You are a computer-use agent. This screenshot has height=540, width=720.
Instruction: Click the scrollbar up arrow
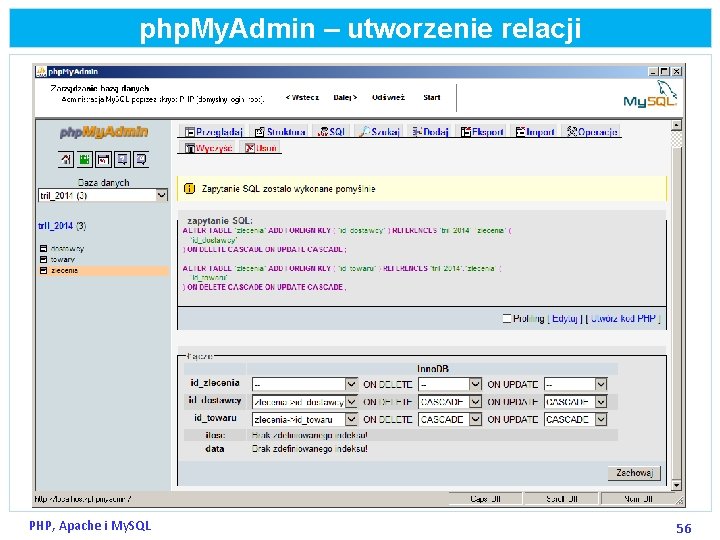(x=676, y=125)
